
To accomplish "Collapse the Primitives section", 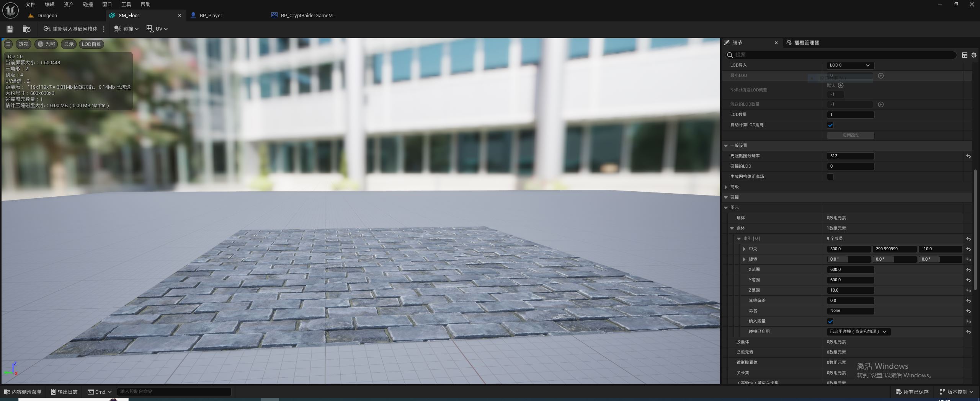I will [726, 207].
